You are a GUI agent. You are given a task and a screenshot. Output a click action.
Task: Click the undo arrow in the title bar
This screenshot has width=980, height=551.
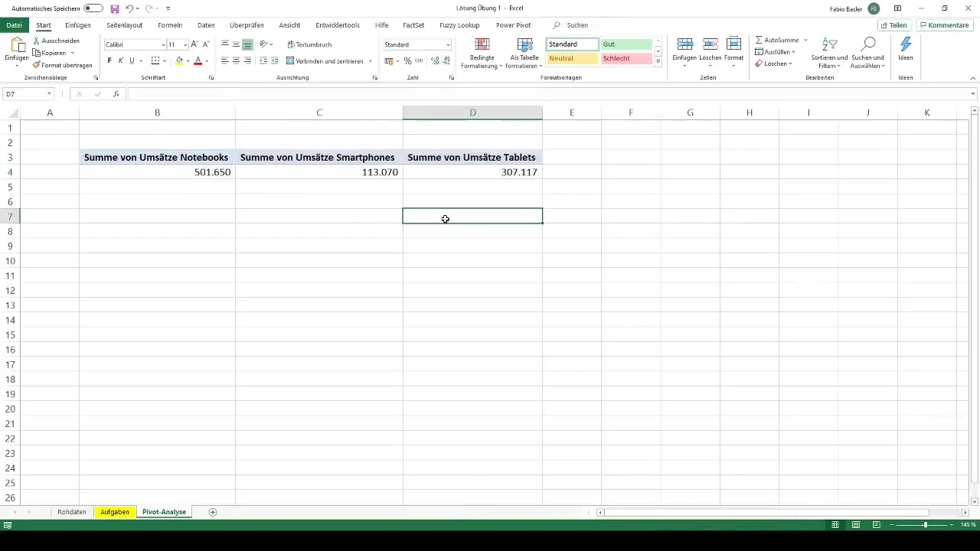(x=129, y=8)
